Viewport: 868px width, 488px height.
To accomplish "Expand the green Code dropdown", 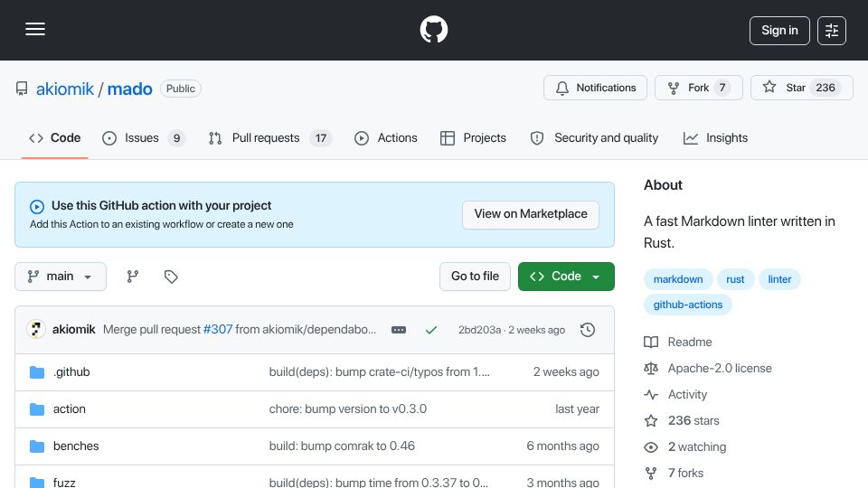I will point(566,277).
